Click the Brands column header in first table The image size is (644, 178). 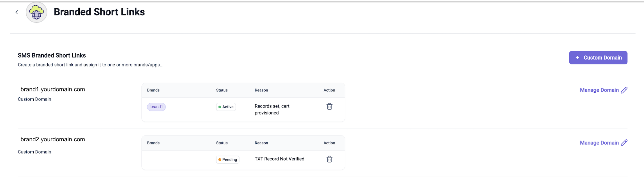tap(153, 90)
